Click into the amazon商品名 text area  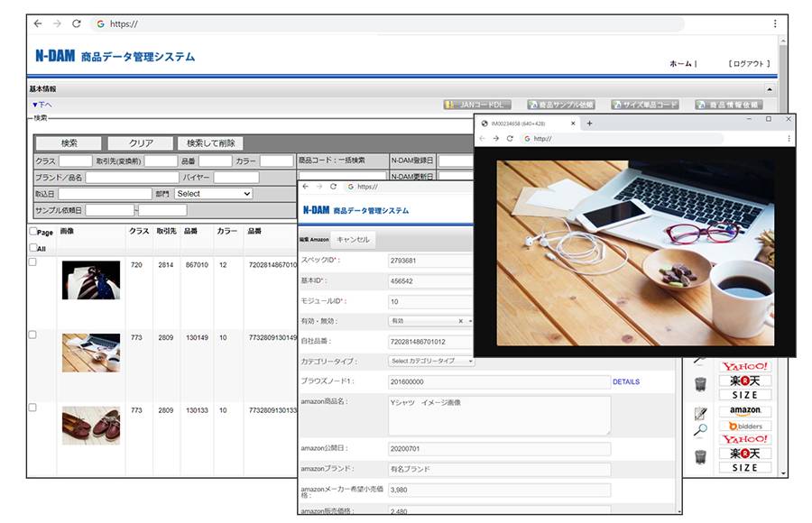coord(499,416)
